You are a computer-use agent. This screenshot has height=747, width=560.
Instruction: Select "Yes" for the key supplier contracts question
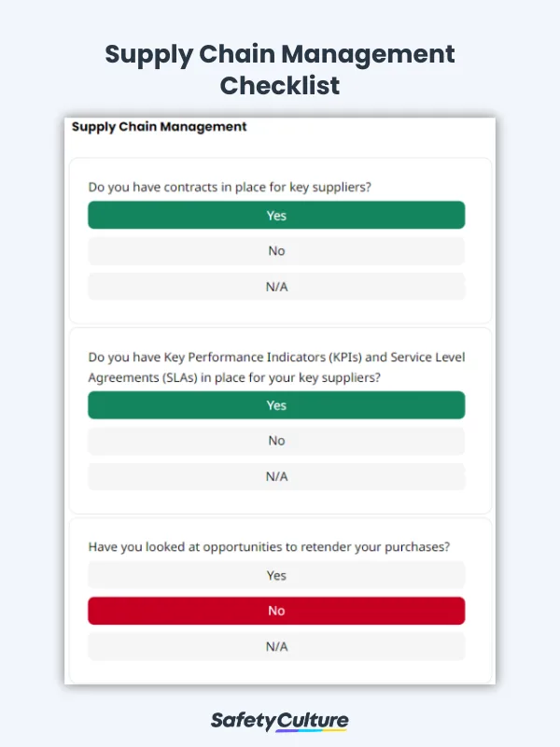276,215
